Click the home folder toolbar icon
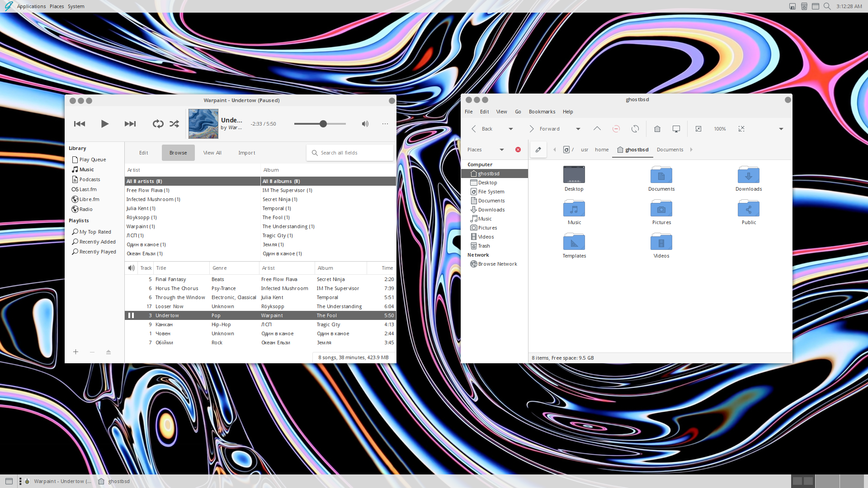This screenshot has width=868, height=488. click(x=657, y=129)
